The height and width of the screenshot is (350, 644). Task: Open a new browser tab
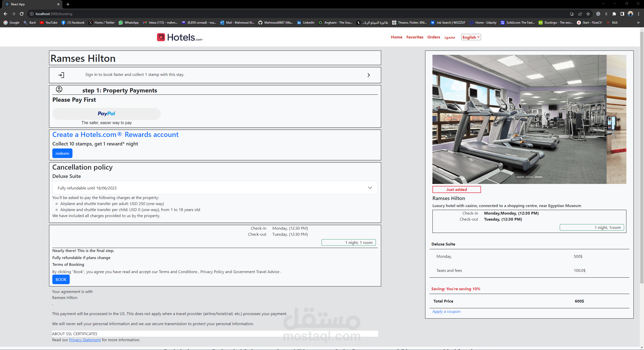pos(68,4)
